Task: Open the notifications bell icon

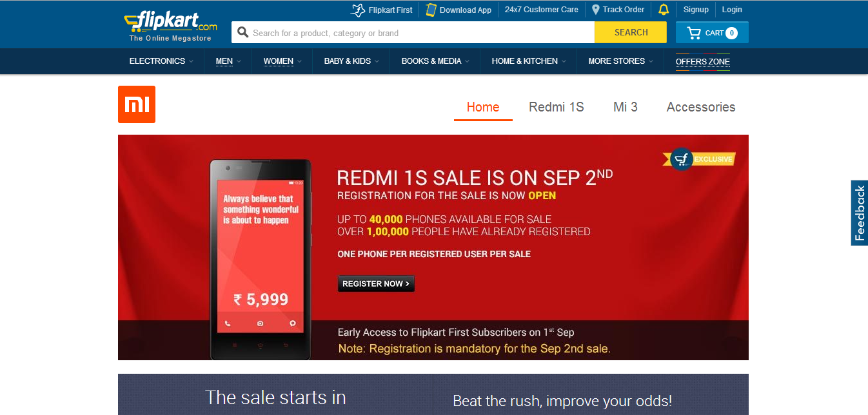Action: click(x=664, y=10)
